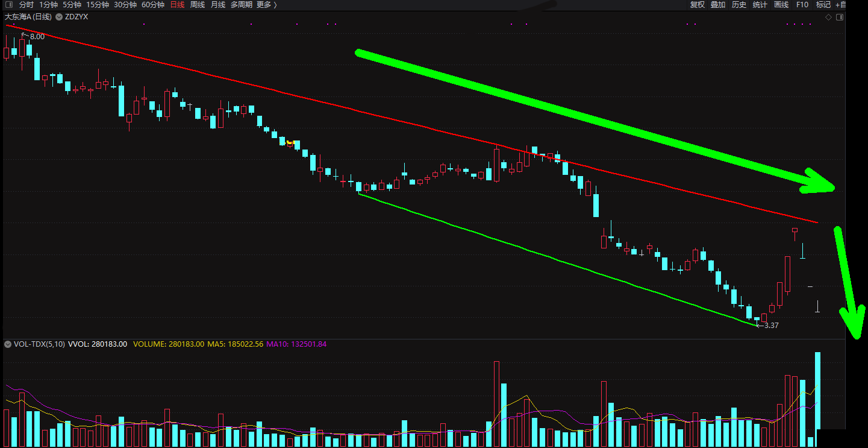868x448 pixels.
Task: Switch to 分时 intraday view
Action: (27, 5)
